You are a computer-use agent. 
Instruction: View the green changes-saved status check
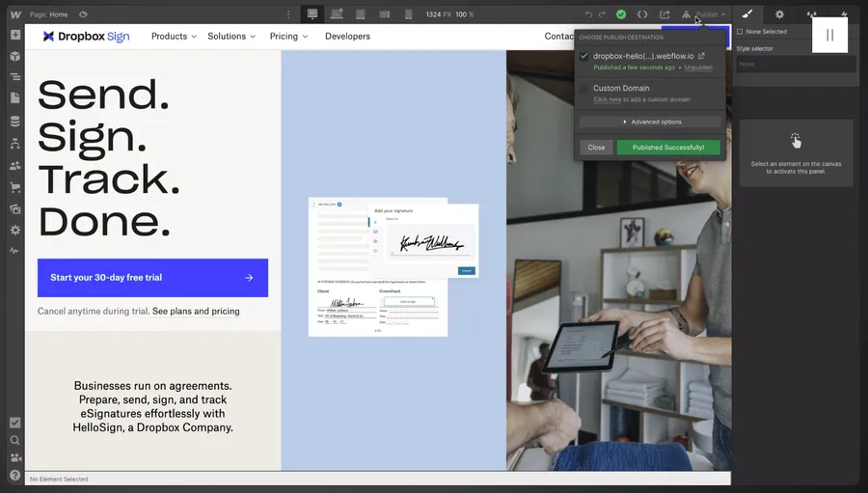click(x=621, y=14)
